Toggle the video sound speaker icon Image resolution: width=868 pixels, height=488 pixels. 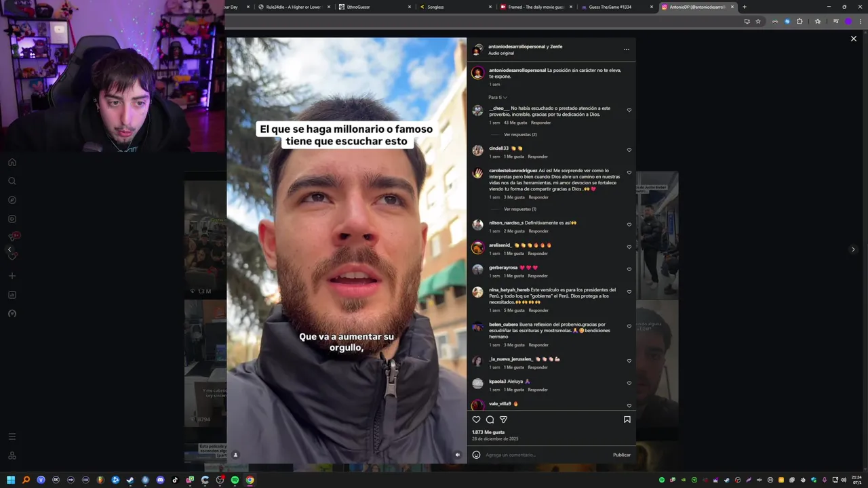point(458,455)
